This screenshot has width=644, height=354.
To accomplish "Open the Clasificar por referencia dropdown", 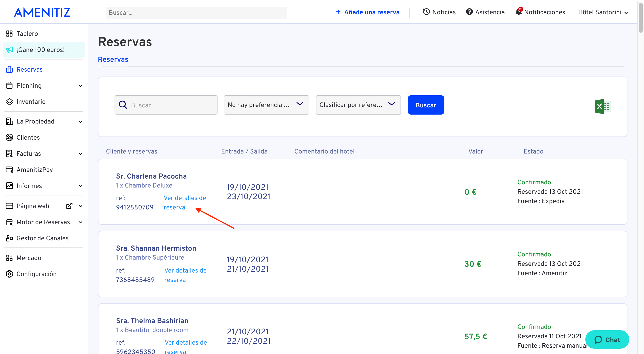I will coord(358,105).
